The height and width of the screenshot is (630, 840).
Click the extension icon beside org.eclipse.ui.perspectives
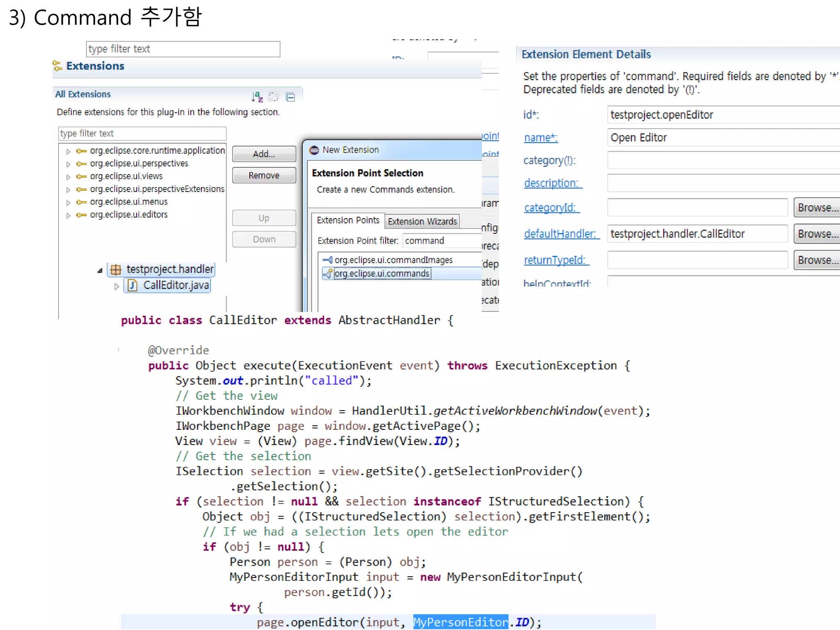click(81, 164)
